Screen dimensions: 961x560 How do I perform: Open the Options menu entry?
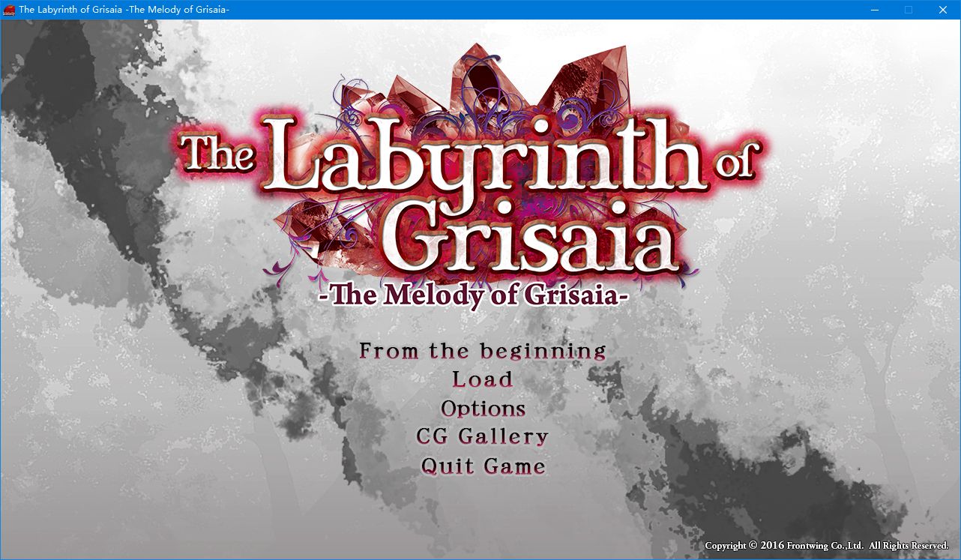[x=483, y=409]
